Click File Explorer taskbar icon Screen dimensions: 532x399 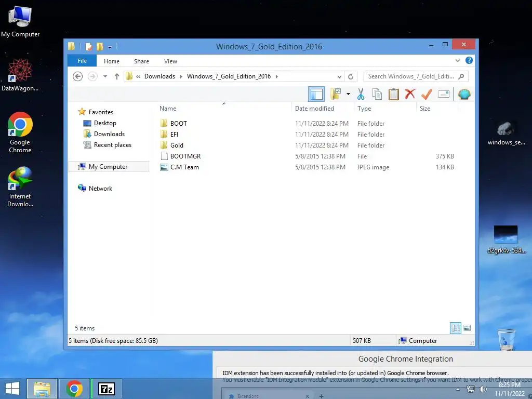(x=42, y=389)
